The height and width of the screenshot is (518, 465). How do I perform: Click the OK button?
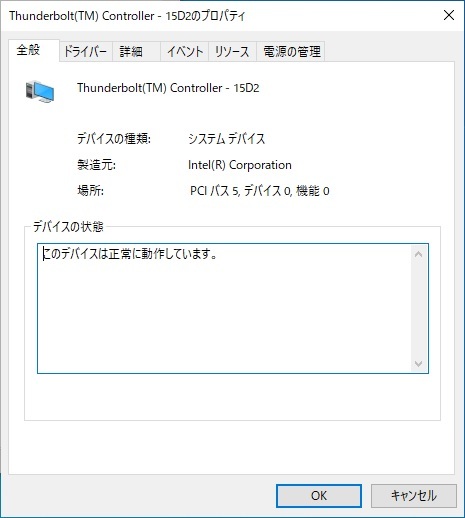pos(319,496)
